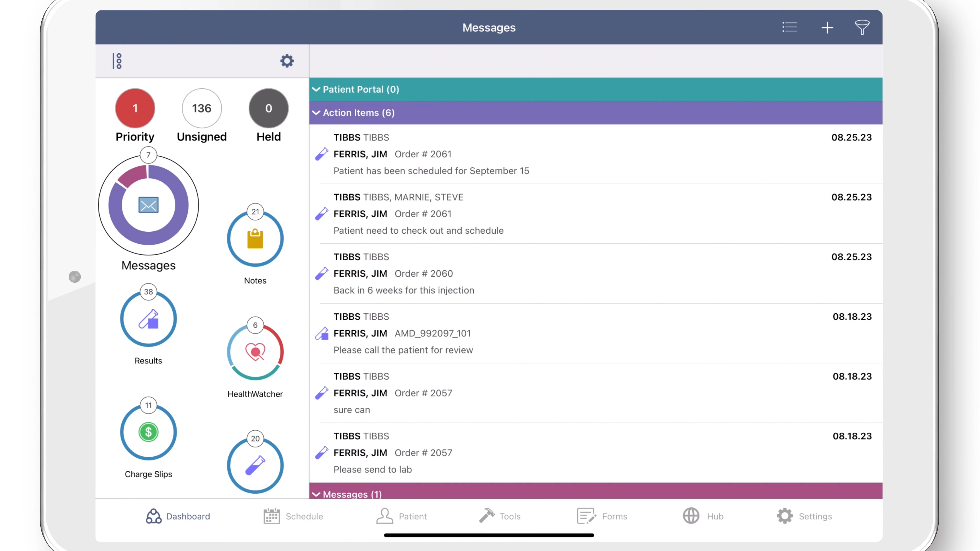980x551 pixels.
Task: Click test tube icon beside 'Please send to lab'
Action: [x=322, y=453]
